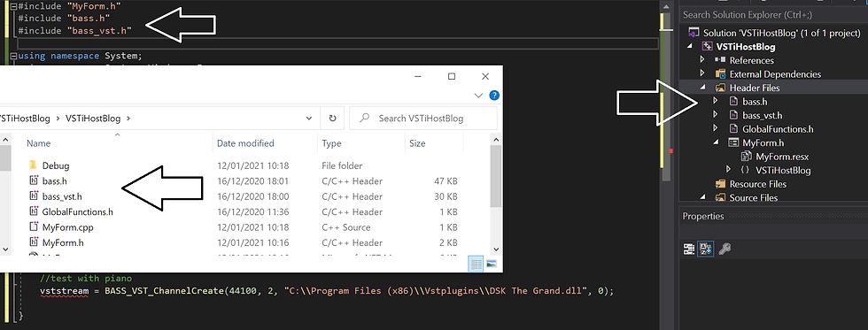
Task: Click the MyForm.cpp file icon in File Explorer
Action: pos(33,227)
